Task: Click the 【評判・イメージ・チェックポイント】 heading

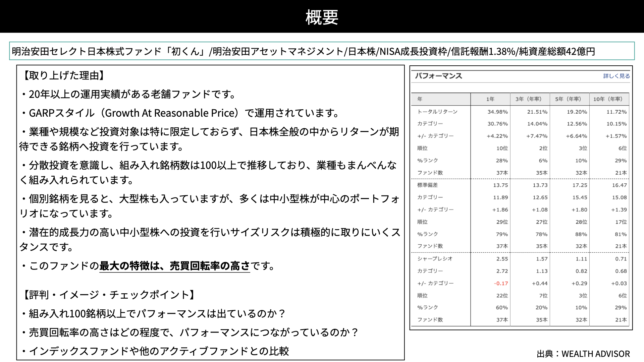Action: point(109,295)
